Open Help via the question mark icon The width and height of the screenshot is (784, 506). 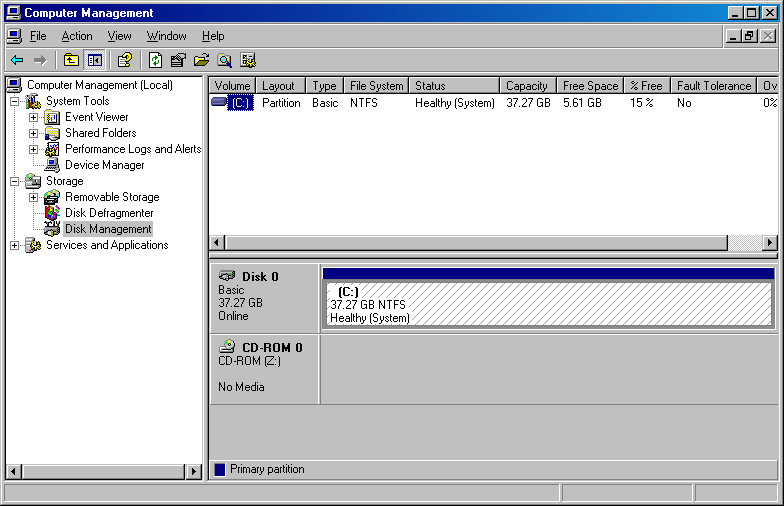[x=124, y=60]
